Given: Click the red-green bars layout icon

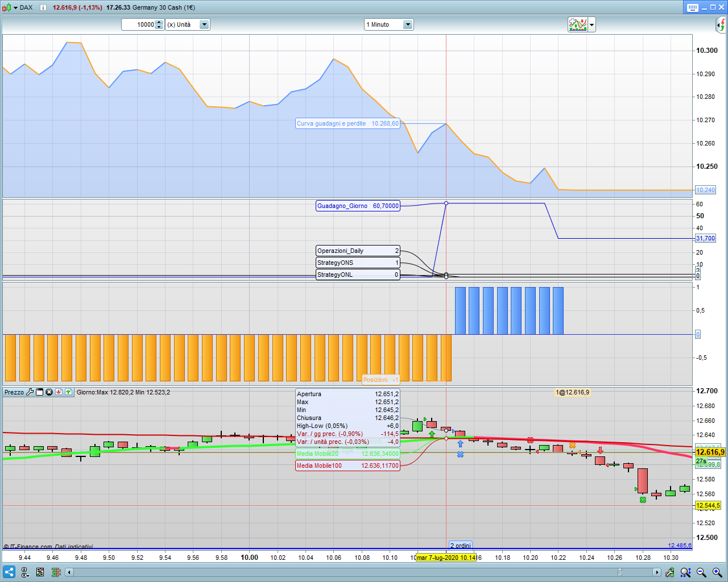Looking at the screenshot, I should coord(56,572).
